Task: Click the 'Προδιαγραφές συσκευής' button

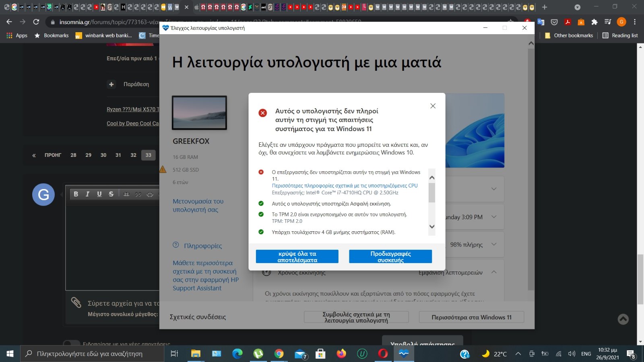Action: (x=390, y=257)
